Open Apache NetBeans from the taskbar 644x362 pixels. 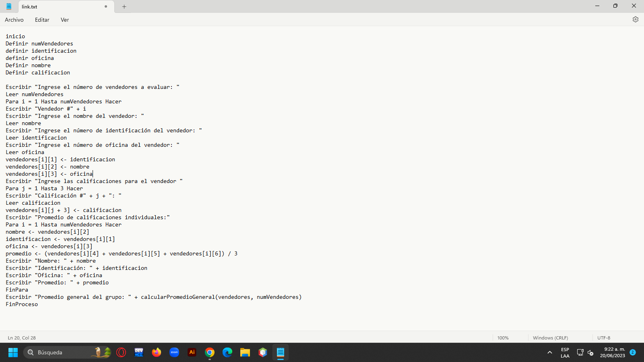[262, 352]
